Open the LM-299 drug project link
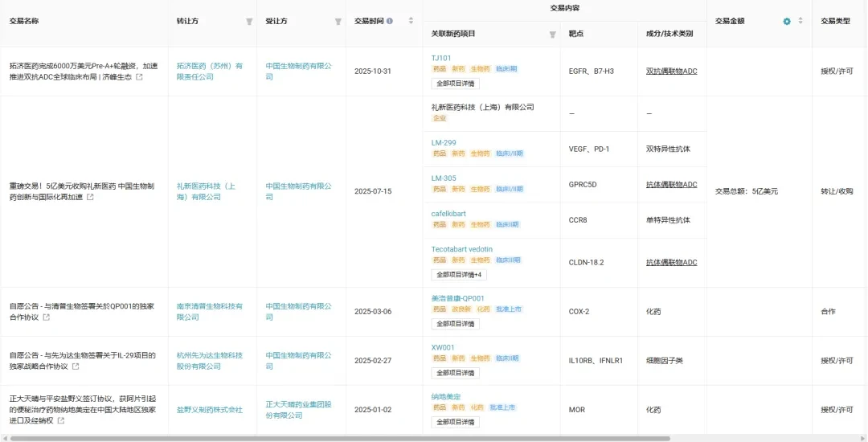This screenshot has width=868, height=442. (444, 143)
